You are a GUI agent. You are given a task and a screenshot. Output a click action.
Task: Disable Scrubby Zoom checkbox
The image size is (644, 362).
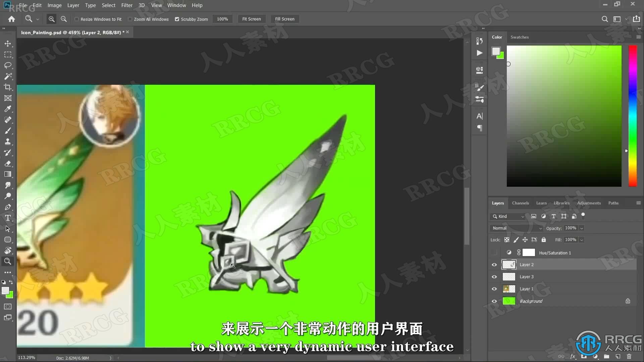click(x=177, y=19)
